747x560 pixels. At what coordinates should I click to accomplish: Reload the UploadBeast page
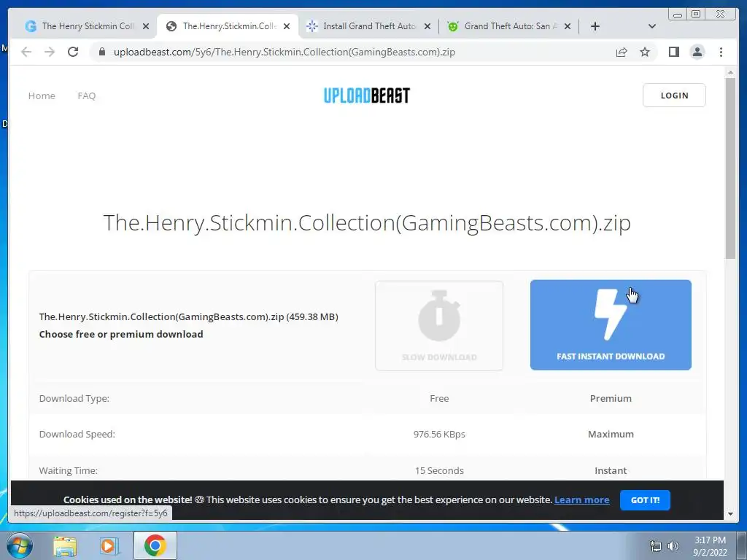pos(73,52)
